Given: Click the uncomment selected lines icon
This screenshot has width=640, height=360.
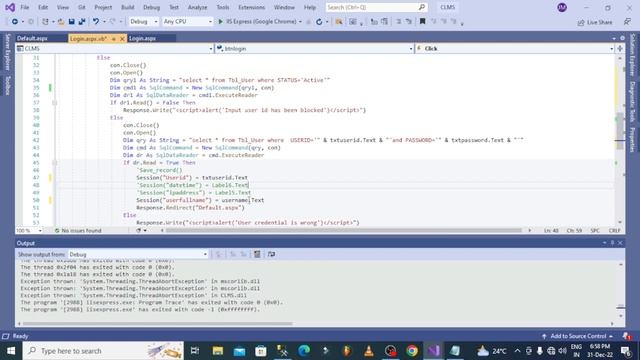Looking at the screenshot, I should 408,22.
